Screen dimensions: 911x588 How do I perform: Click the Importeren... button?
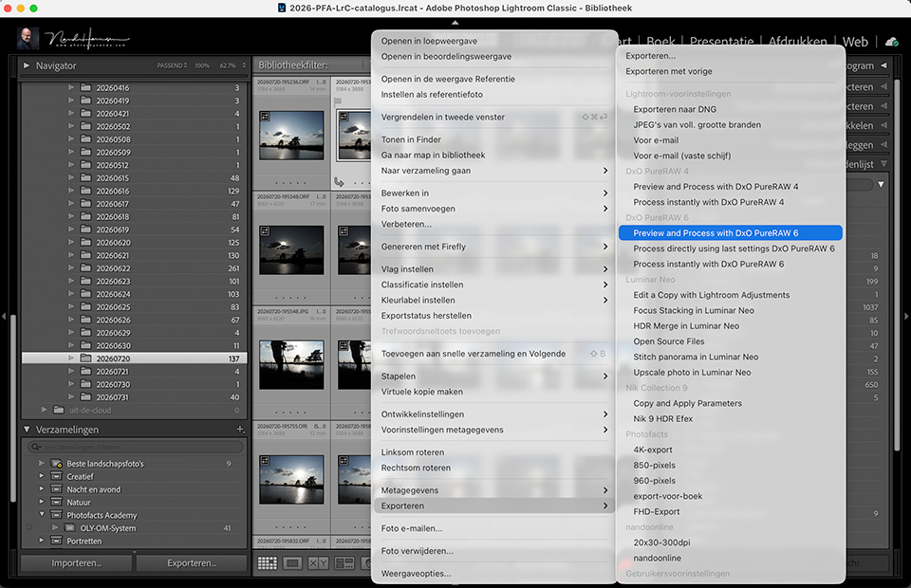[x=76, y=563]
